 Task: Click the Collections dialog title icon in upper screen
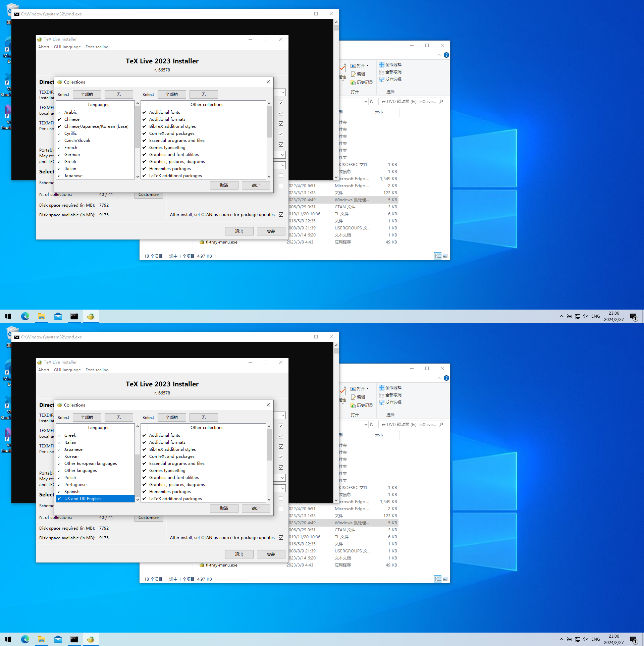click(60, 82)
